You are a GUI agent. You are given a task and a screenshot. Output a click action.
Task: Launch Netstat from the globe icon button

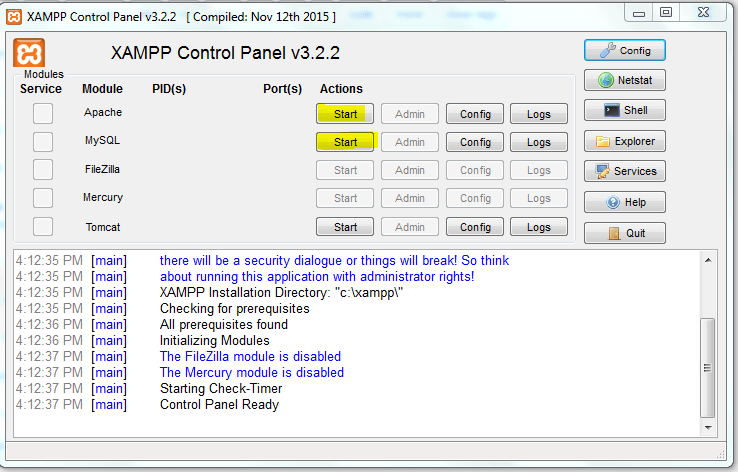(624, 81)
